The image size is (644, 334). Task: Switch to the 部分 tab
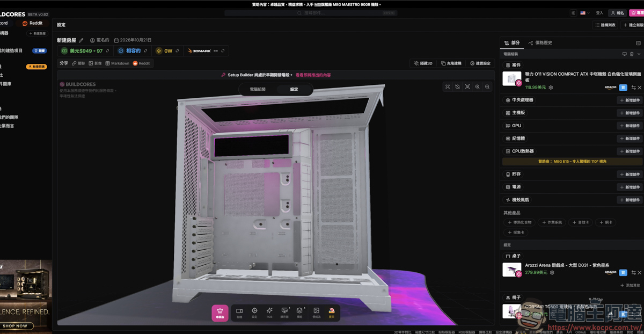tap(512, 42)
